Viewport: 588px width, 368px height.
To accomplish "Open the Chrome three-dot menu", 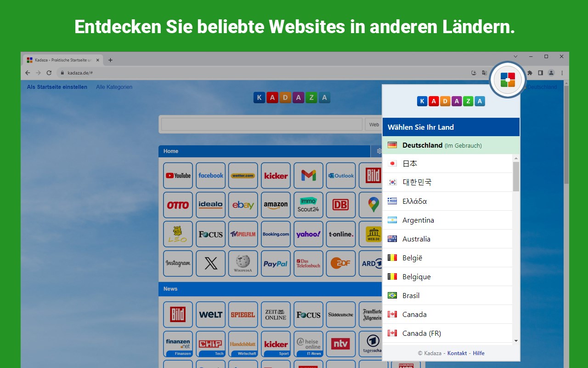I will [x=562, y=73].
